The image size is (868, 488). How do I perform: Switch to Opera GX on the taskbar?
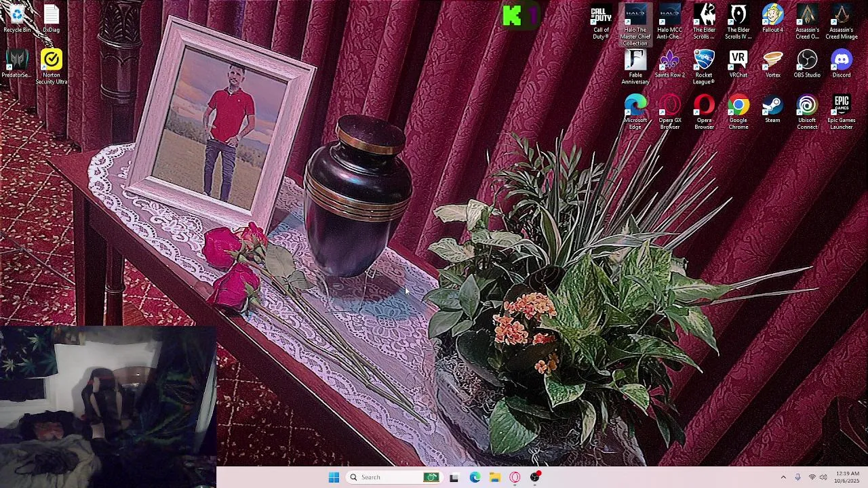coord(515,477)
